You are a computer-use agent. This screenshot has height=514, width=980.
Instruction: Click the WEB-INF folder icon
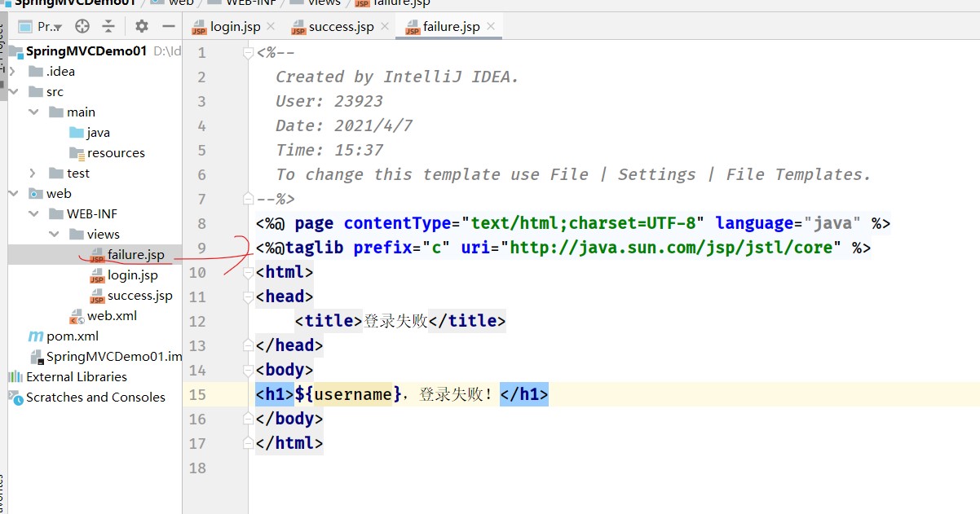55,213
